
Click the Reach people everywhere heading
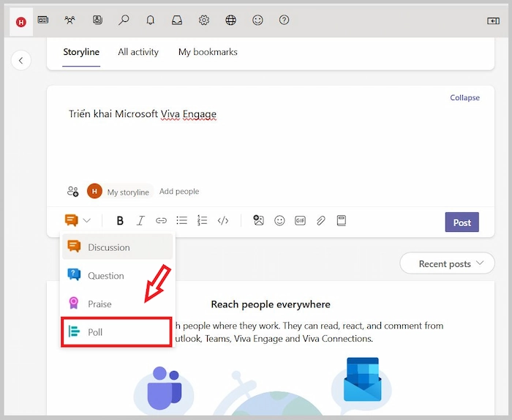tap(271, 304)
